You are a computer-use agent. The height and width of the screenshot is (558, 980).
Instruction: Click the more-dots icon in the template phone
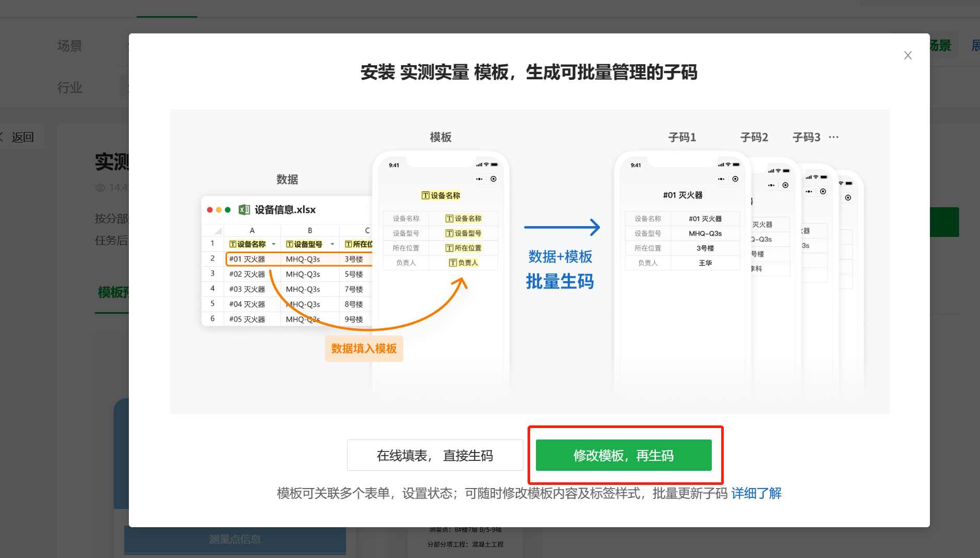(x=479, y=179)
